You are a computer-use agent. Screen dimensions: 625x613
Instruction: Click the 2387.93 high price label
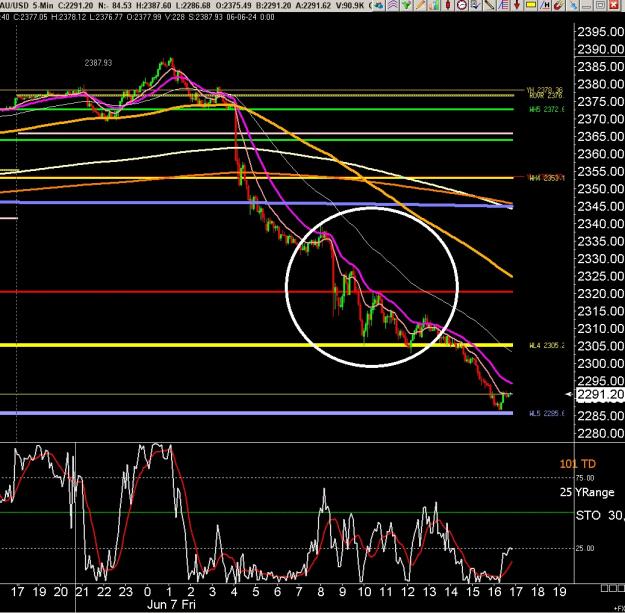(98, 63)
